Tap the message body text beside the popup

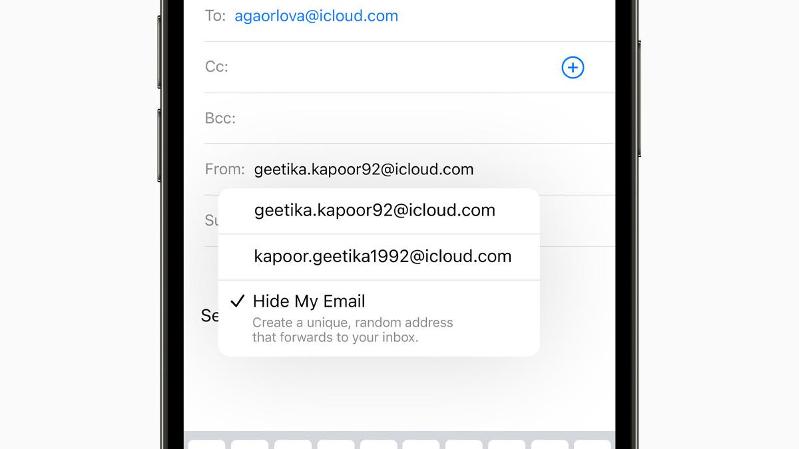(x=209, y=316)
